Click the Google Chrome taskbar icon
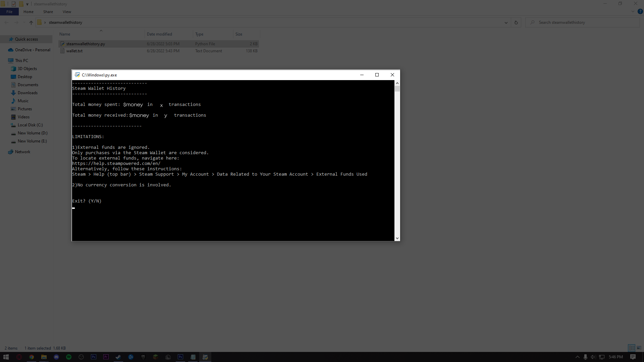The height and width of the screenshot is (362, 644). 32,357
